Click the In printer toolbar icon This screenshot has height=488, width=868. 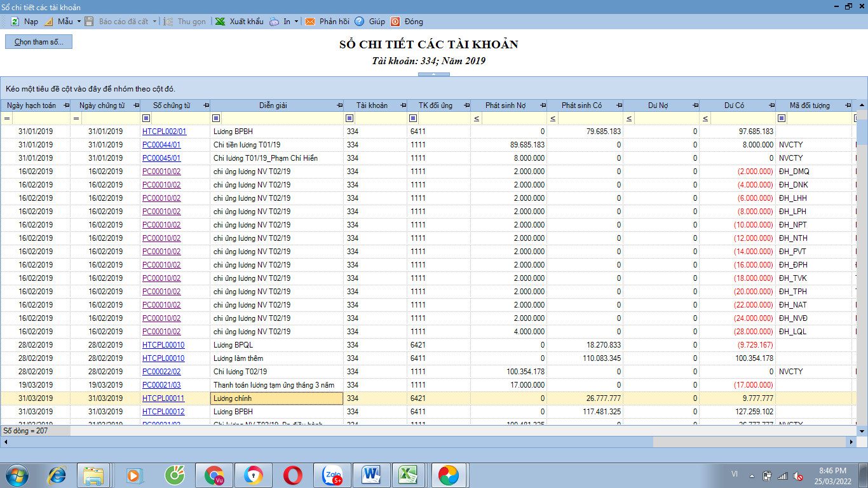coord(274,21)
